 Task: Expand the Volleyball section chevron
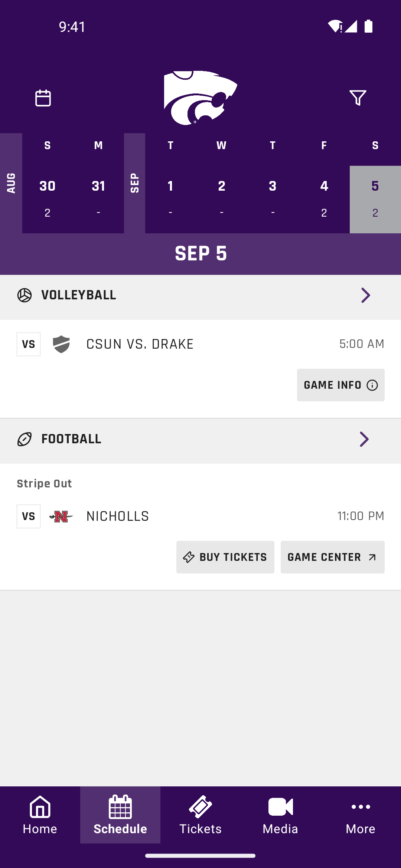(365, 295)
